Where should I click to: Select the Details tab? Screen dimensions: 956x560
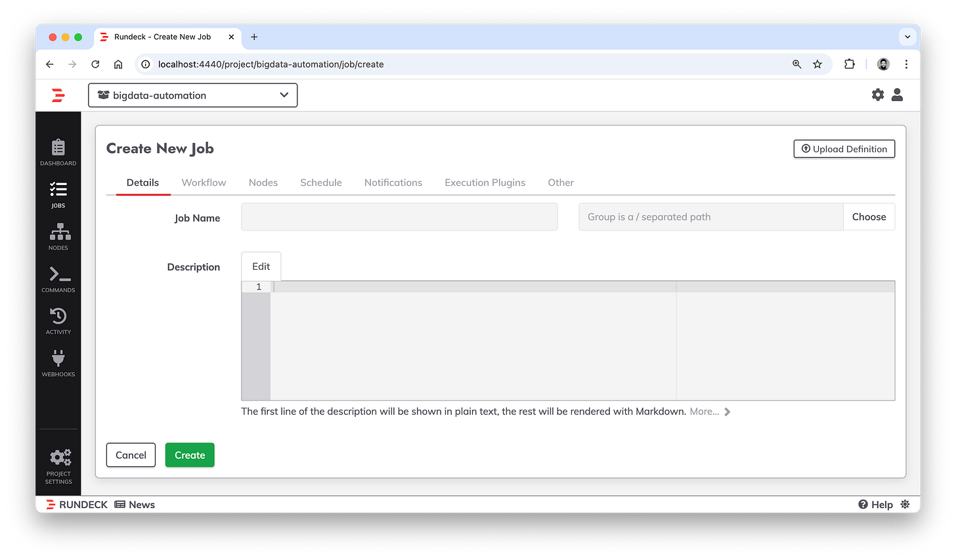point(142,183)
